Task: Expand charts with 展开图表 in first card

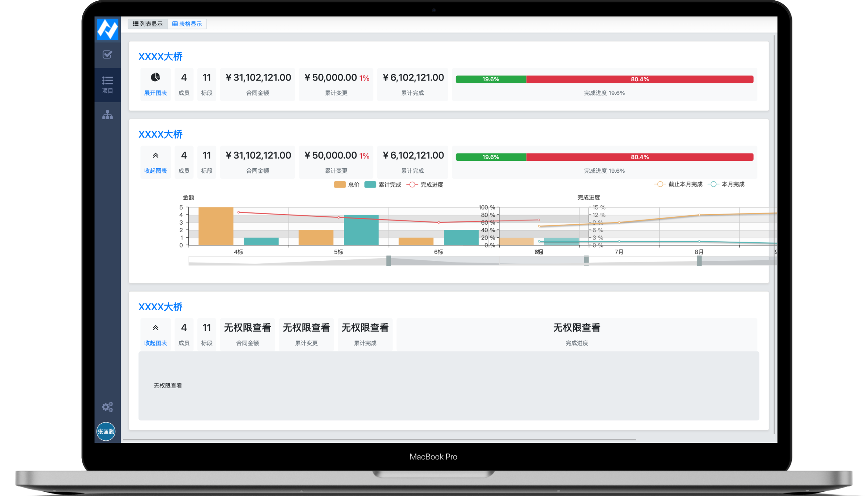Action: (x=155, y=93)
